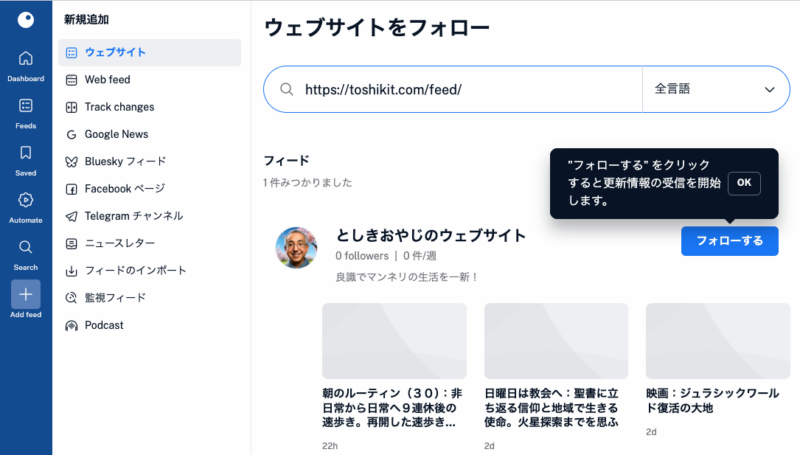The width and height of the screenshot is (800, 455).
Task: Click the Inoreader logo at top
Action: click(x=26, y=20)
